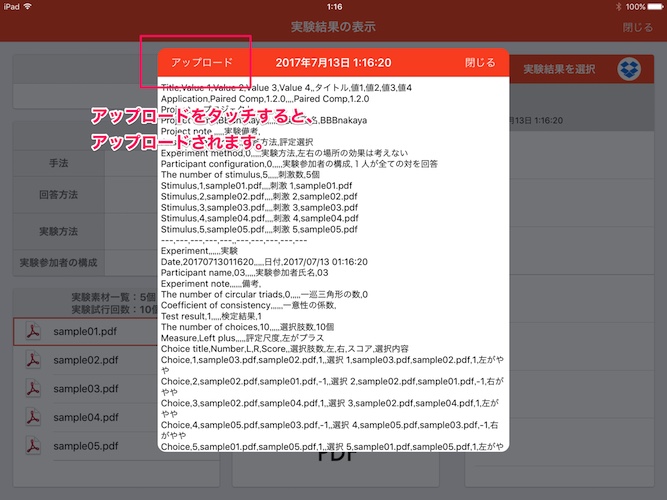This screenshot has height=500, width=667.
Task: Tap the PDF icon beside sample04.pdf
Action: 33,417
